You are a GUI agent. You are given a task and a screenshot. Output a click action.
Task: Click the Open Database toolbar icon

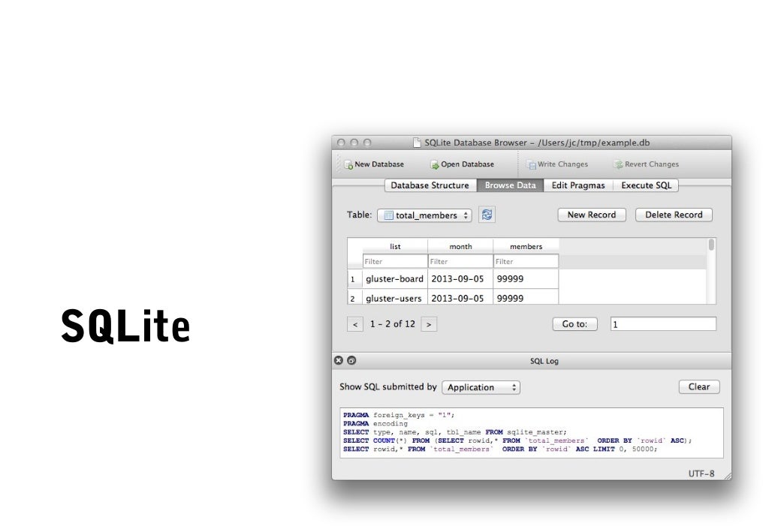click(x=435, y=164)
